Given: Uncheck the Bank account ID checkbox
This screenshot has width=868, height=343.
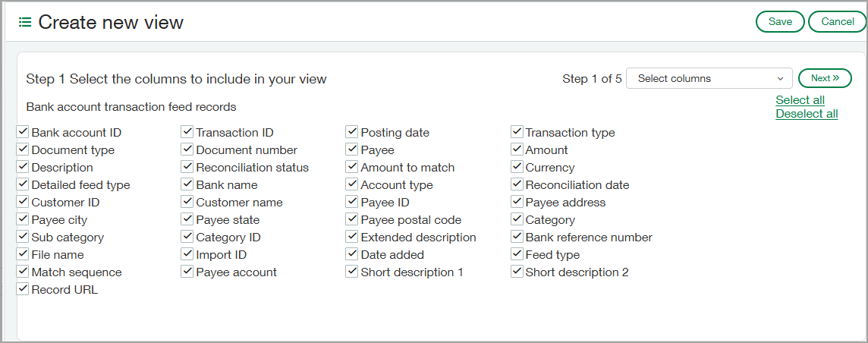Looking at the screenshot, I should [23, 132].
